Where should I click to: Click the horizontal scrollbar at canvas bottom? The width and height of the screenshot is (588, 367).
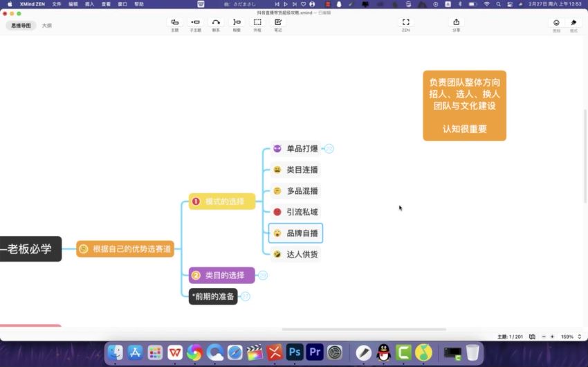(x=364, y=330)
